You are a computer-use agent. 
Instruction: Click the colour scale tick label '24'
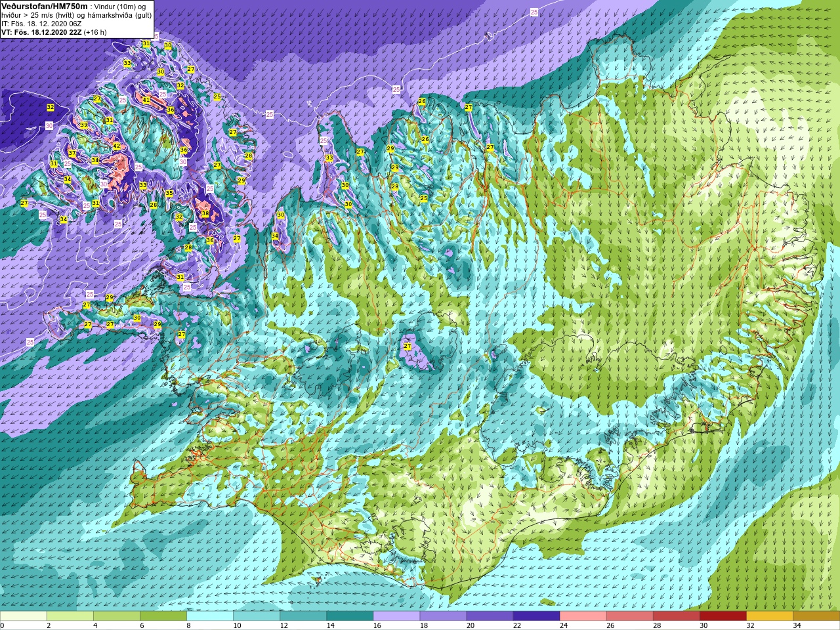tap(564, 625)
